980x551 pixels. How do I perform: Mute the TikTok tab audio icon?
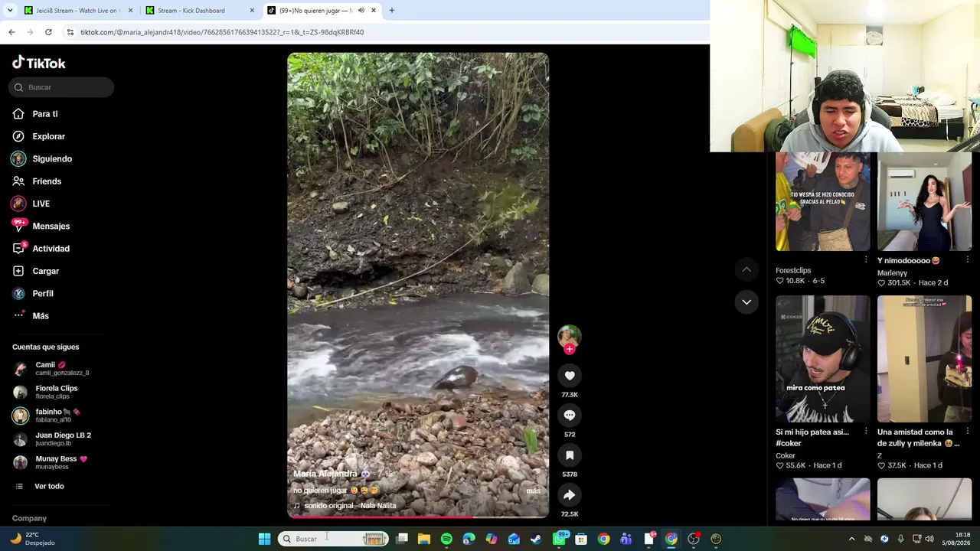coord(361,11)
